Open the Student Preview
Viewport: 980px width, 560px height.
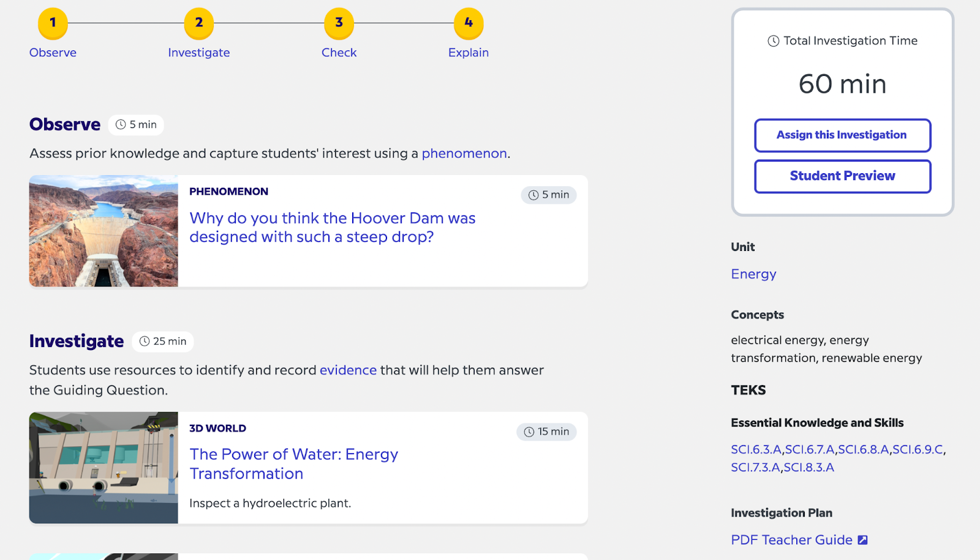point(842,176)
